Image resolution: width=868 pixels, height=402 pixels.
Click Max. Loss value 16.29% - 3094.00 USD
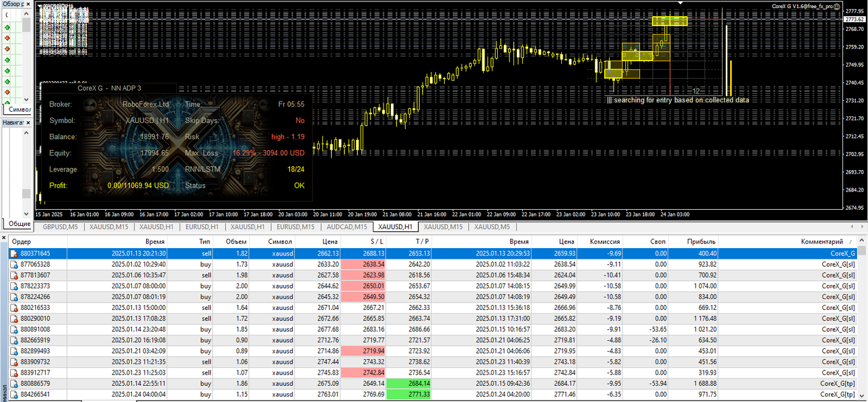coord(268,153)
